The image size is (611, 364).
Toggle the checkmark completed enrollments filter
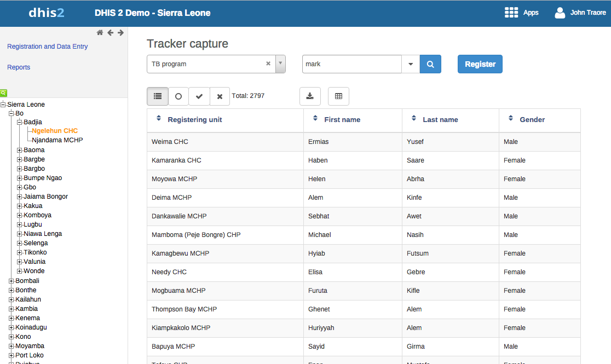pyautogui.click(x=199, y=96)
